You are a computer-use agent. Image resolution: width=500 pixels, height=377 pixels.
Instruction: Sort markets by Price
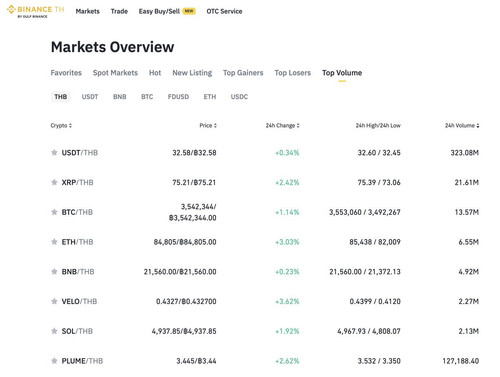208,126
